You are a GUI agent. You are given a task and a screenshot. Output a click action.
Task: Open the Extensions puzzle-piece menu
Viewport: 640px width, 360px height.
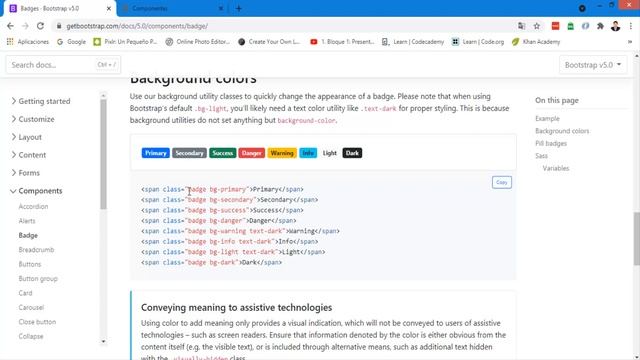coord(600,26)
